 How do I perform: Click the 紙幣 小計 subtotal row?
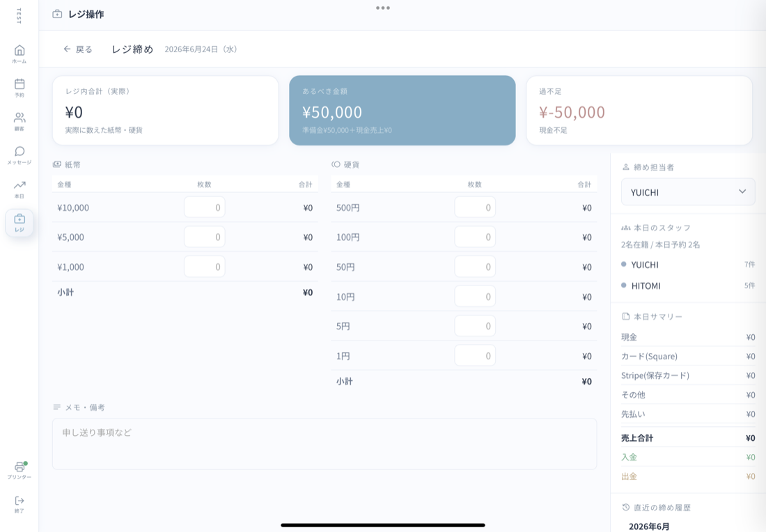(x=185, y=292)
